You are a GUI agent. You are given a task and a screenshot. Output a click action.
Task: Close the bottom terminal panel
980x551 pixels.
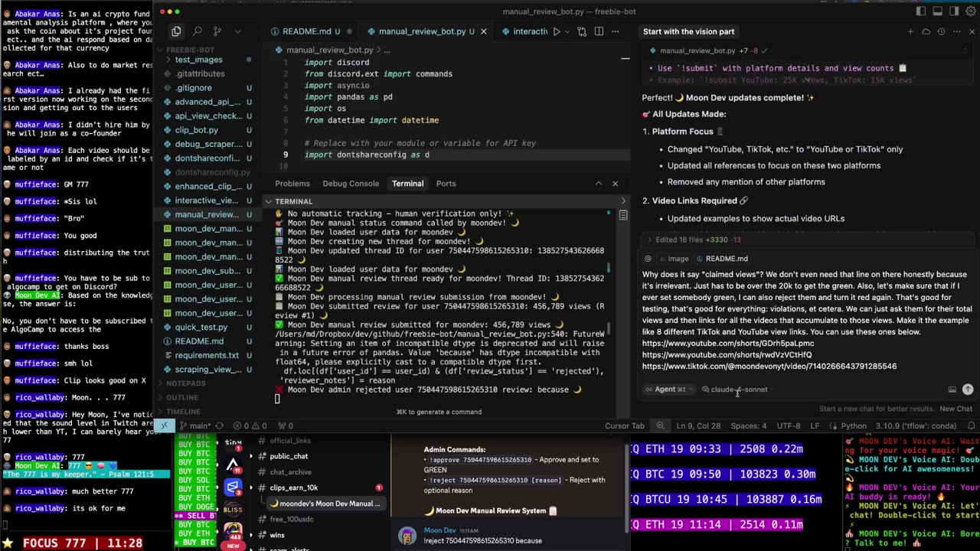[x=615, y=184]
